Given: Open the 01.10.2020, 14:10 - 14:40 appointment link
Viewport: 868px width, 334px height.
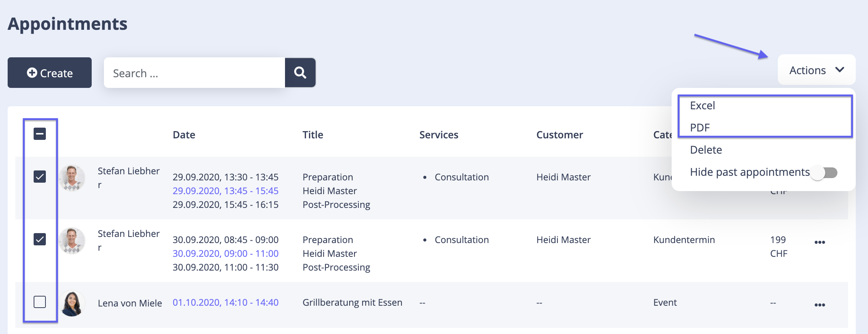Looking at the screenshot, I should pos(225,302).
